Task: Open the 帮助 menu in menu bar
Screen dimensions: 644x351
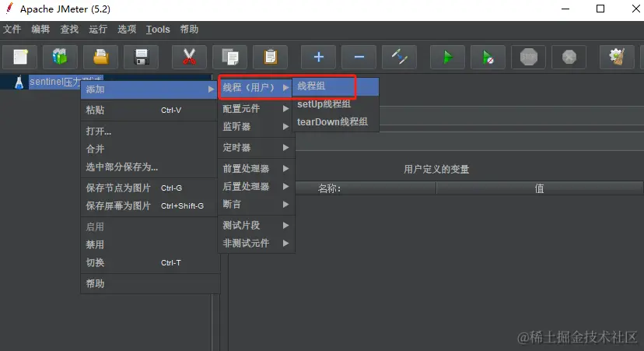Action: click(189, 29)
